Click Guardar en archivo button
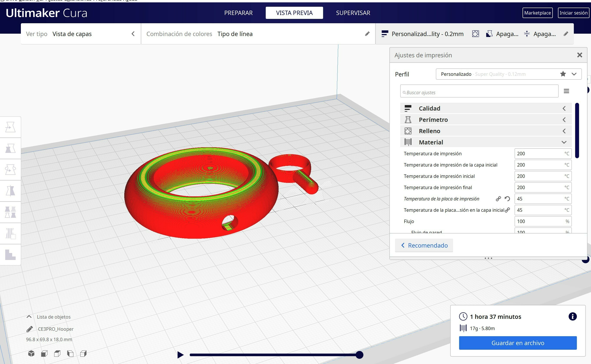 518,343
